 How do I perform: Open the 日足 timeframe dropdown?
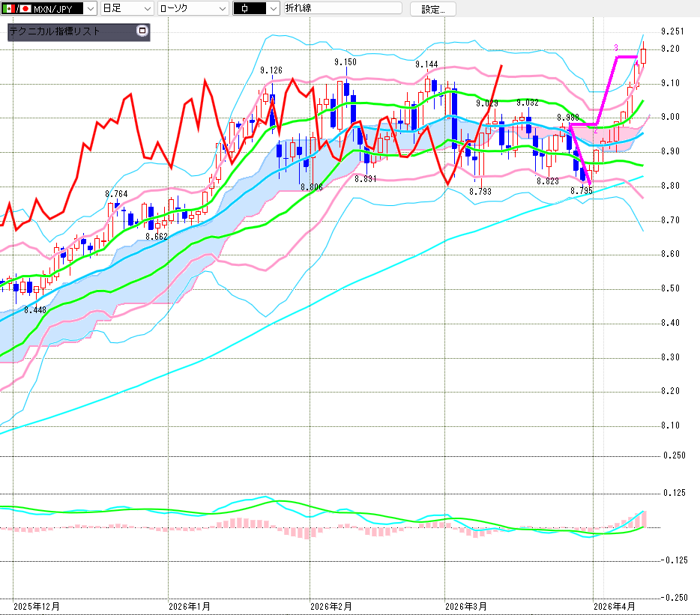(147, 9)
